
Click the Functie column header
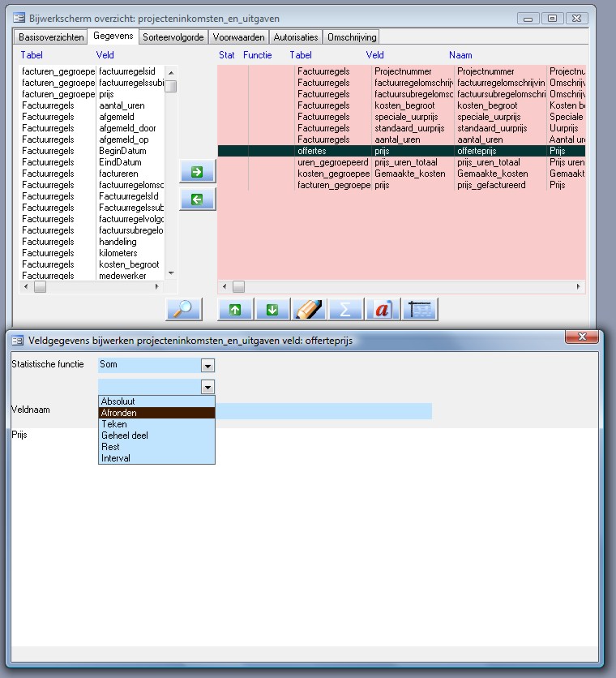click(x=257, y=55)
